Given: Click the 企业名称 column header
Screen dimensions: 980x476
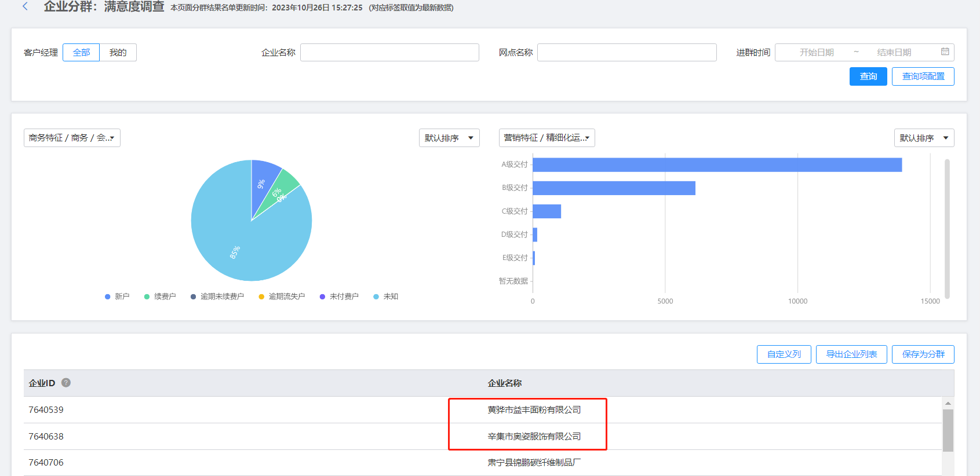Looking at the screenshot, I should pos(505,383).
